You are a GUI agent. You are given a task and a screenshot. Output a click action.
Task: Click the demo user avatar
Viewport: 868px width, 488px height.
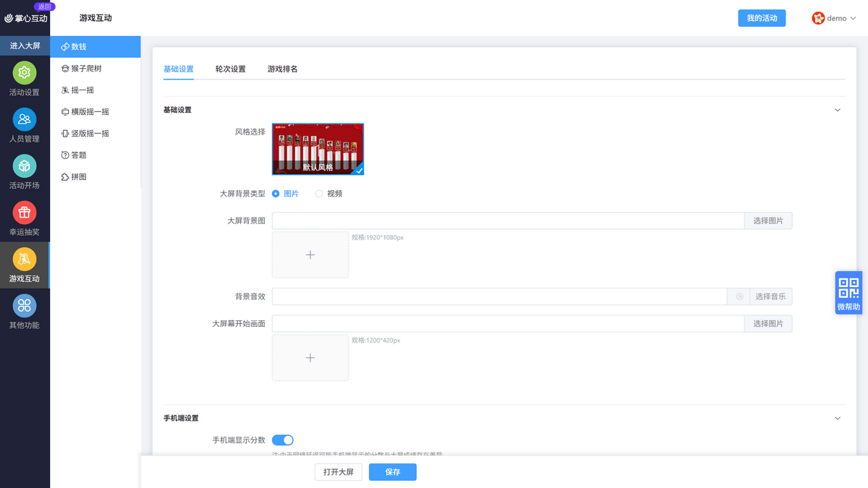818,18
